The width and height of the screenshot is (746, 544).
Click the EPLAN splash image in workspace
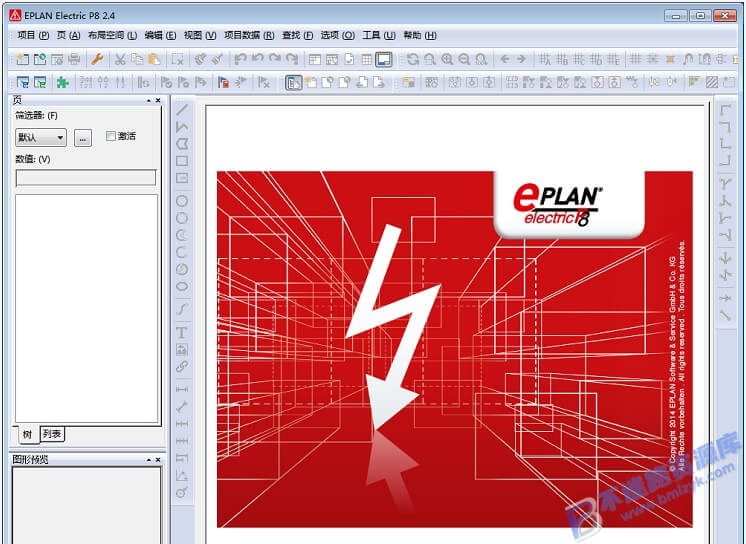tap(455, 349)
